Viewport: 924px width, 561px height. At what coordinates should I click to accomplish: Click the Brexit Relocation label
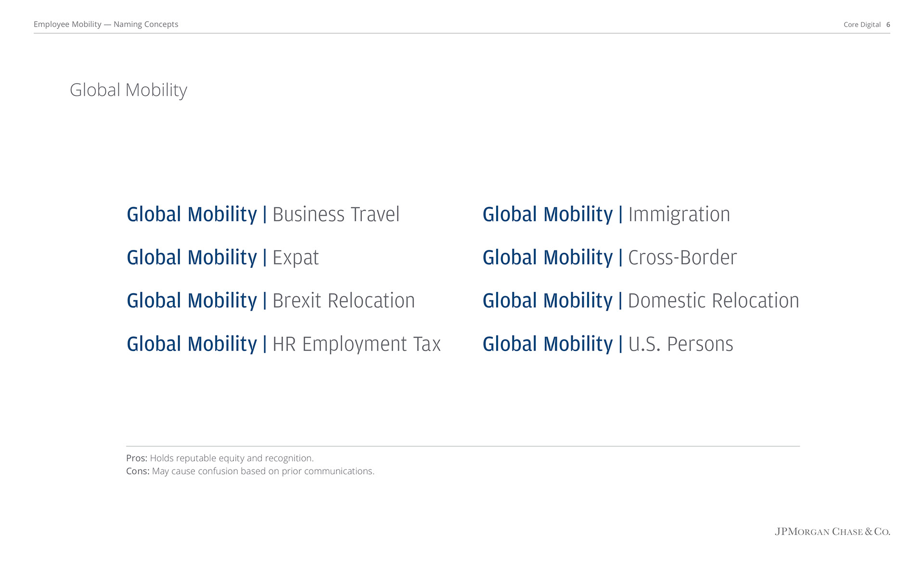click(344, 301)
